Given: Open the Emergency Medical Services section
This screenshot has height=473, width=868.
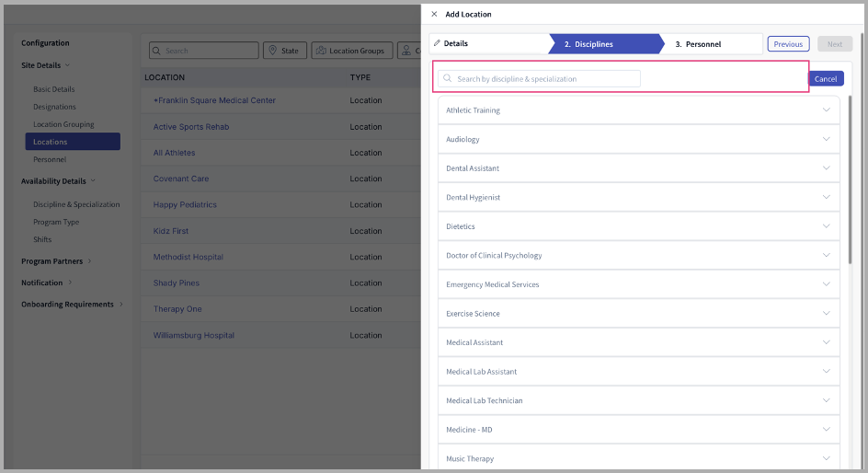Looking at the screenshot, I should (x=826, y=284).
